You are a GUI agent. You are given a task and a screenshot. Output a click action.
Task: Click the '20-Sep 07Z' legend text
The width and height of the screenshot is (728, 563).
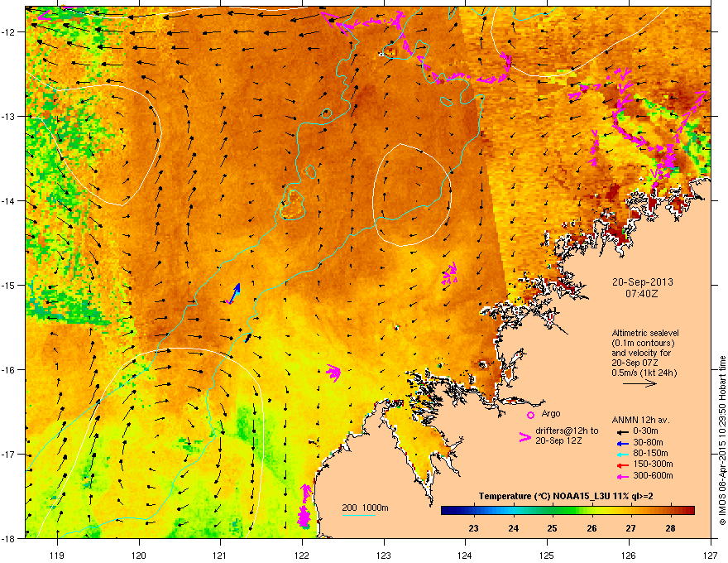[635, 363]
